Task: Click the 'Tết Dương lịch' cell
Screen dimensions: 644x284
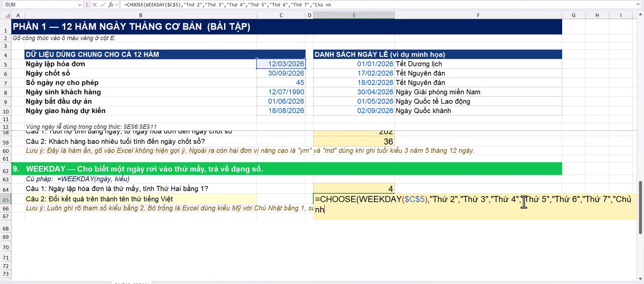Action: [x=478, y=64]
